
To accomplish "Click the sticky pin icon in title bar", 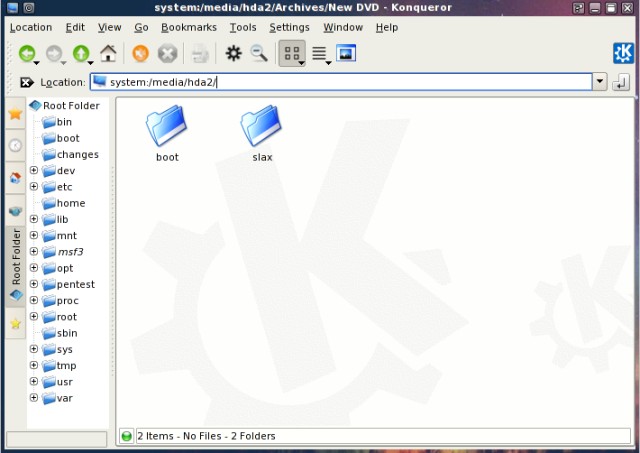I will [29, 7].
